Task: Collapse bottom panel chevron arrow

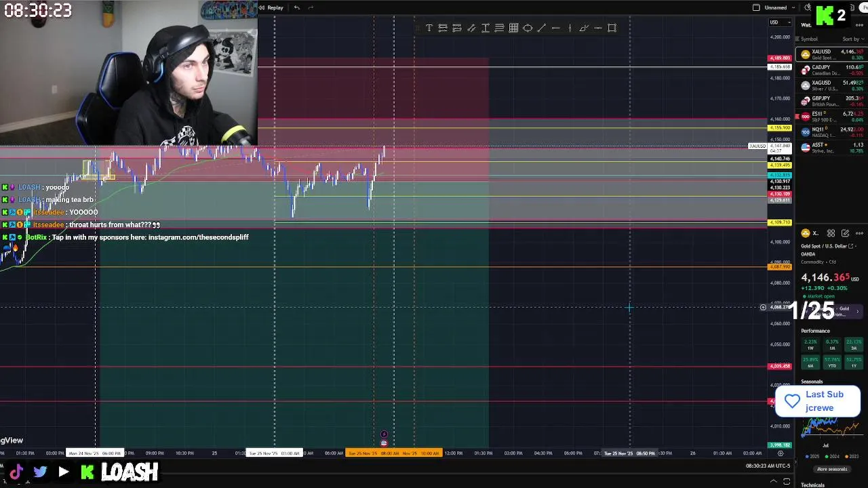Action: (772, 481)
